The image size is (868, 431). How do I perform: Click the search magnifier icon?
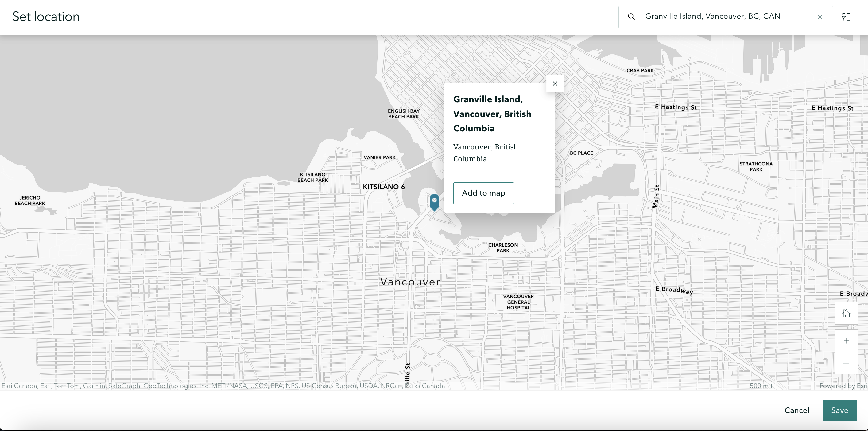tap(631, 17)
